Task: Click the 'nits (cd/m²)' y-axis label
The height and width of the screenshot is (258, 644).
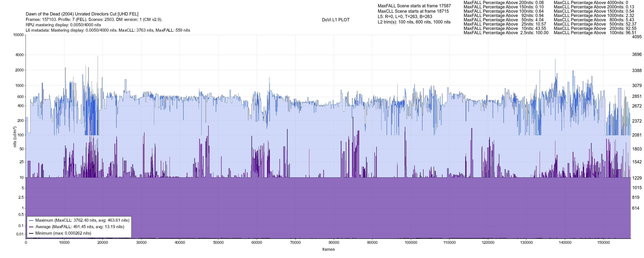Action: point(15,137)
